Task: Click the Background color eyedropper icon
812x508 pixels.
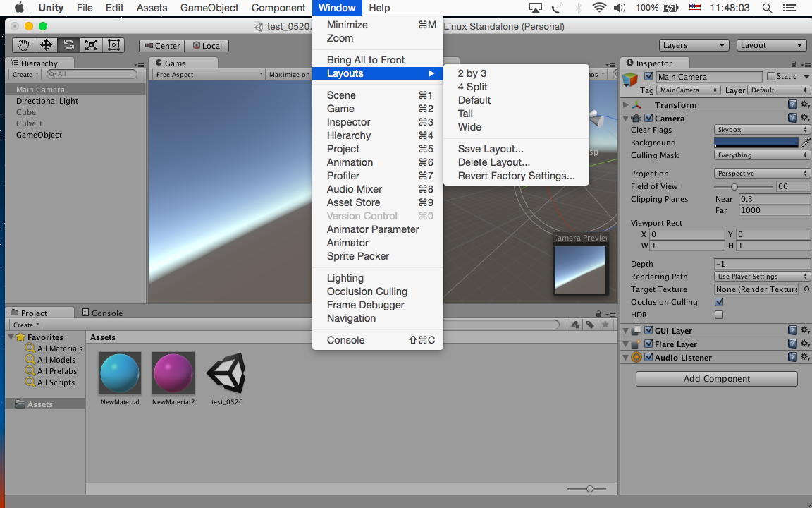Action: pos(806,143)
